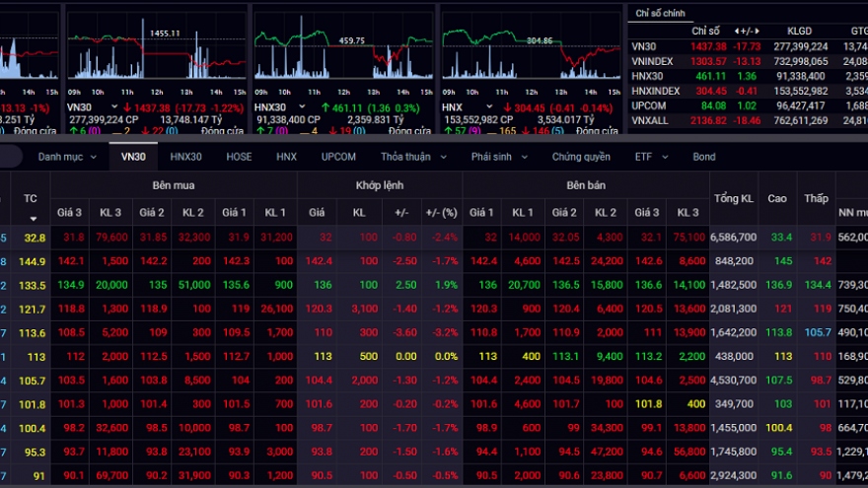The width and height of the screenshot is (868, 488).
Task: Click matched price 136 in Khớp lệnh
Action: (x=323, y=285)
